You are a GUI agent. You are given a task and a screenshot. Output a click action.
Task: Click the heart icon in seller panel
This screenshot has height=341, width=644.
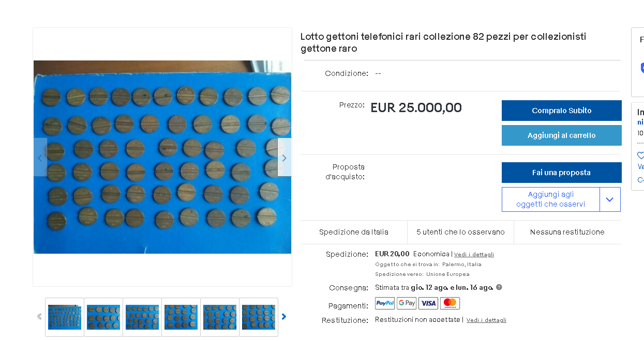(641, 155)
